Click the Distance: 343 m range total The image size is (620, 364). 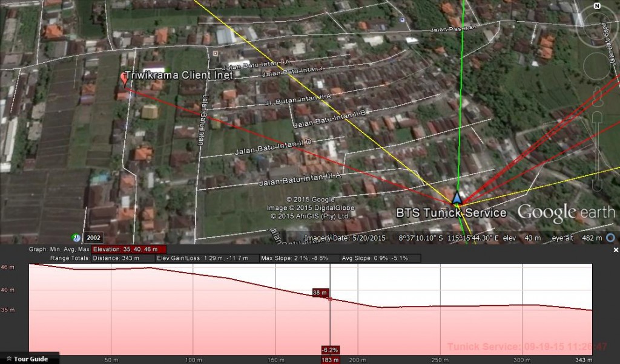[123, 258]
